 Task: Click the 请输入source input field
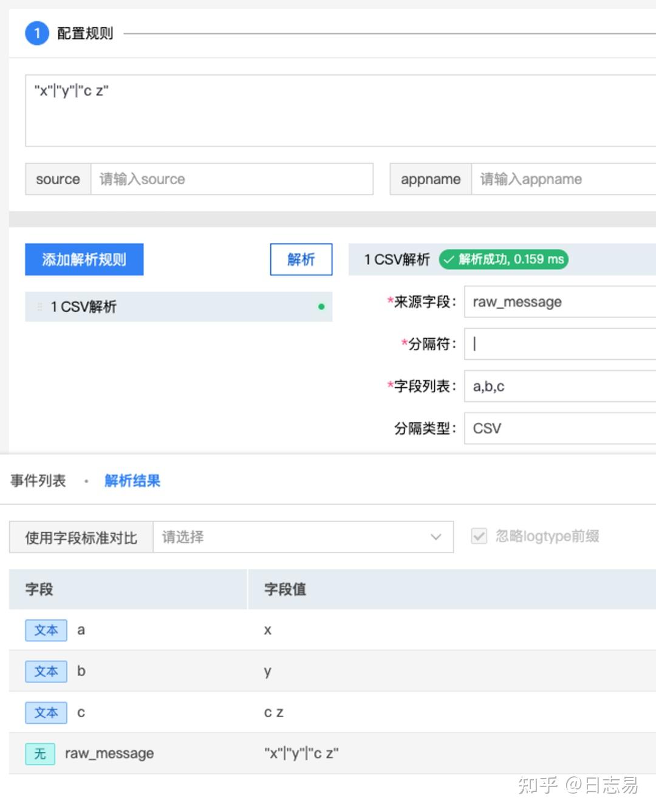pos(231,179)
